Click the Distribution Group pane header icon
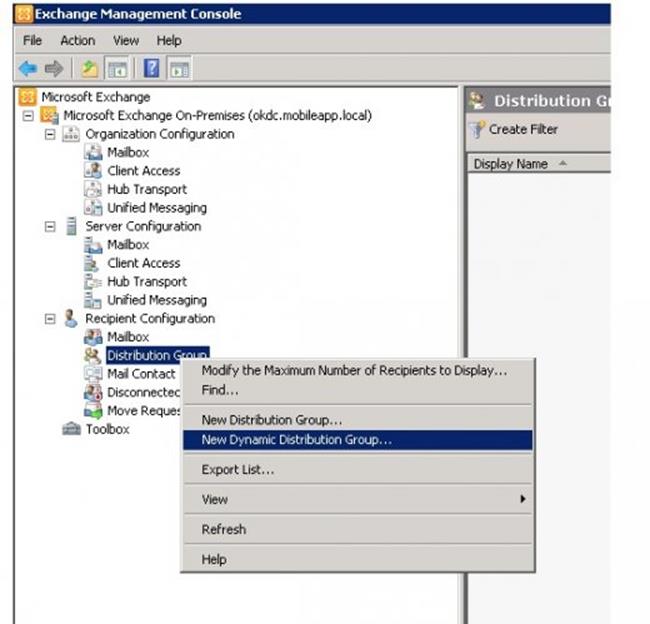 (x=478, y=100)
